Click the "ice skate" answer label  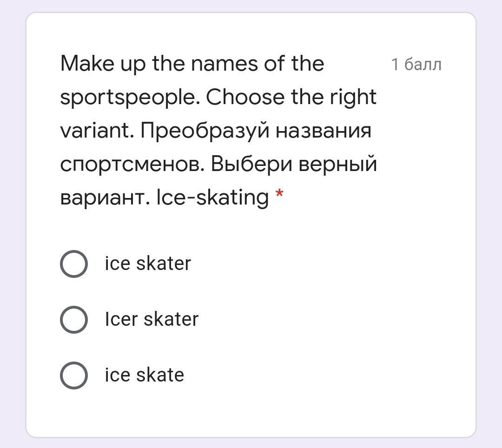[x=145, y=376]
